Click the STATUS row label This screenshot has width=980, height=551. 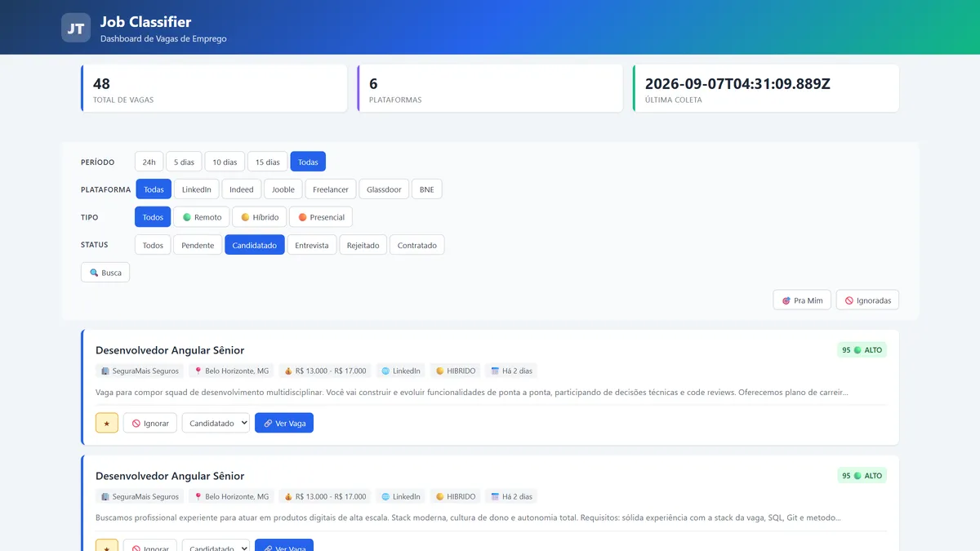click(x=95, y=245)
